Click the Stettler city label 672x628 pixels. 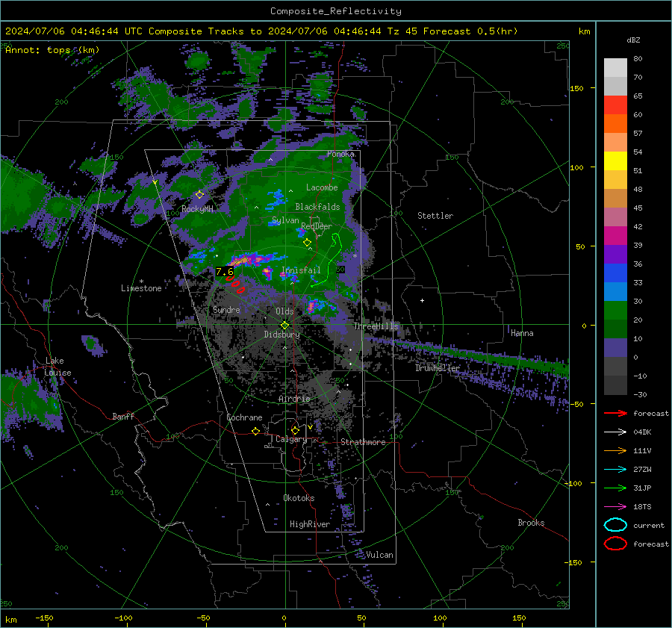[435, 216]
